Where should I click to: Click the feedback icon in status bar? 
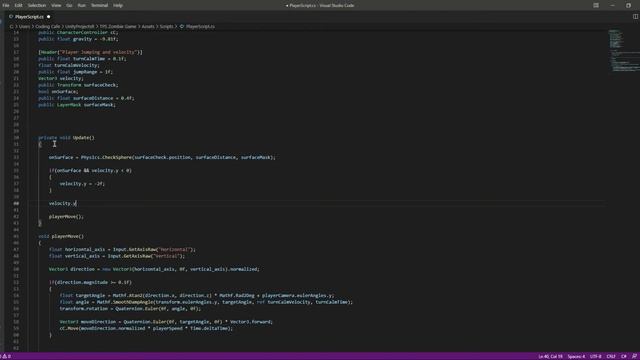634,356
